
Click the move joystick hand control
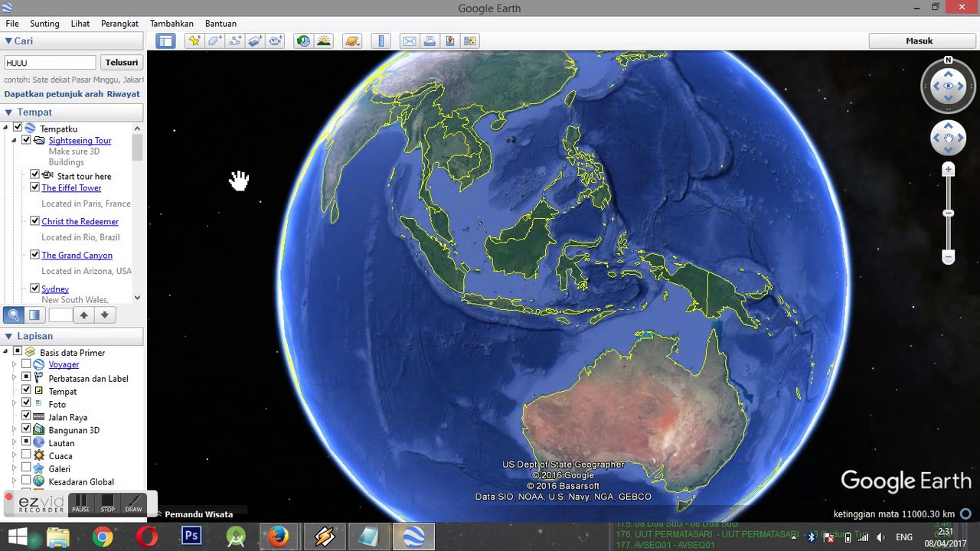tap(949, 139)
